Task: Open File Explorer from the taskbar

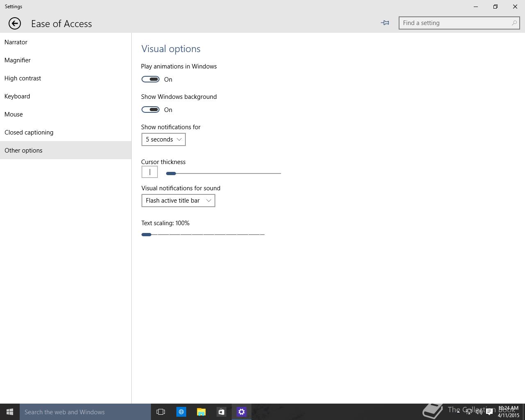Action: pyautogui.click(x=201, y=412)
